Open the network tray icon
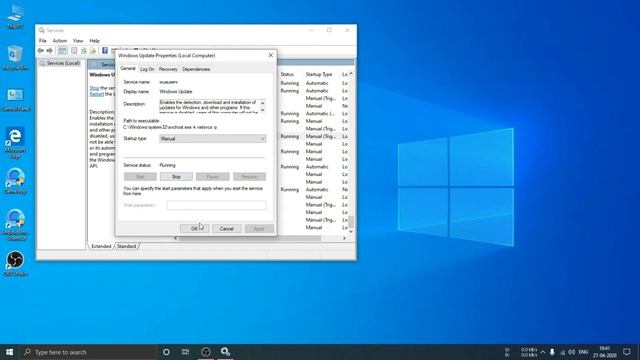 coord(562,352)
